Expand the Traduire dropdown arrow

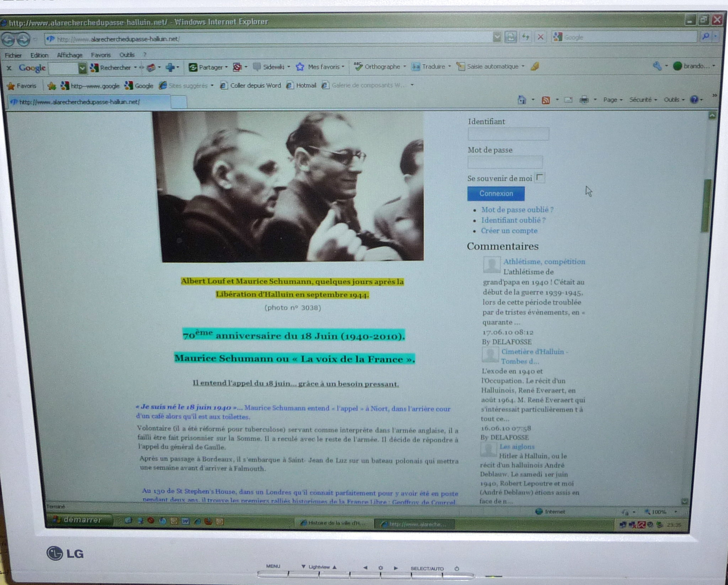(449, 66)
